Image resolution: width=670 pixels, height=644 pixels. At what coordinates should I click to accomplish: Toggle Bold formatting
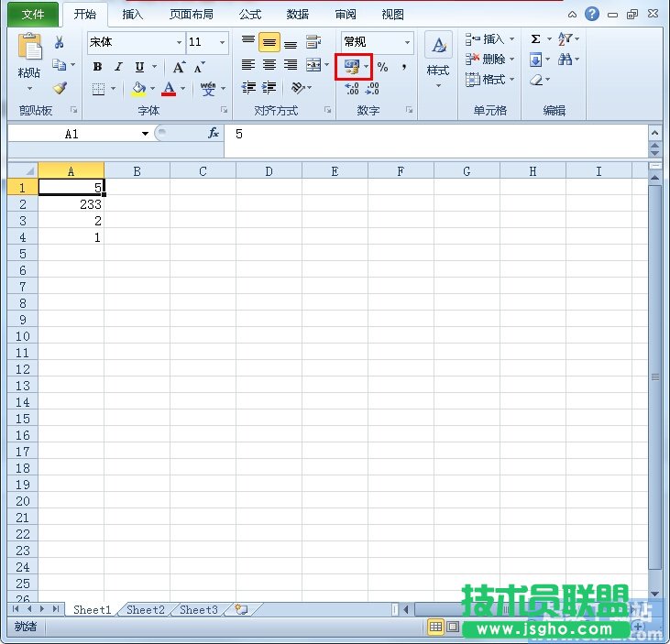click(97, 67)
